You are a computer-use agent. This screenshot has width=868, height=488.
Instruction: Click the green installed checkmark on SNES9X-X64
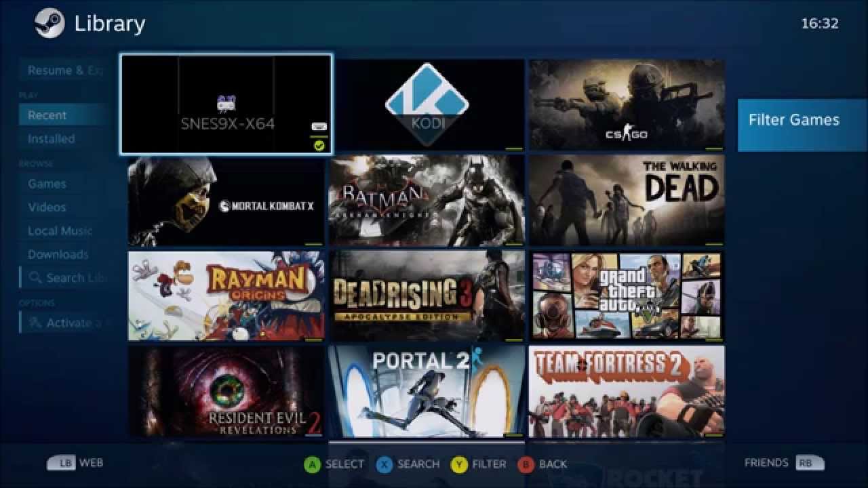[319, 145]
